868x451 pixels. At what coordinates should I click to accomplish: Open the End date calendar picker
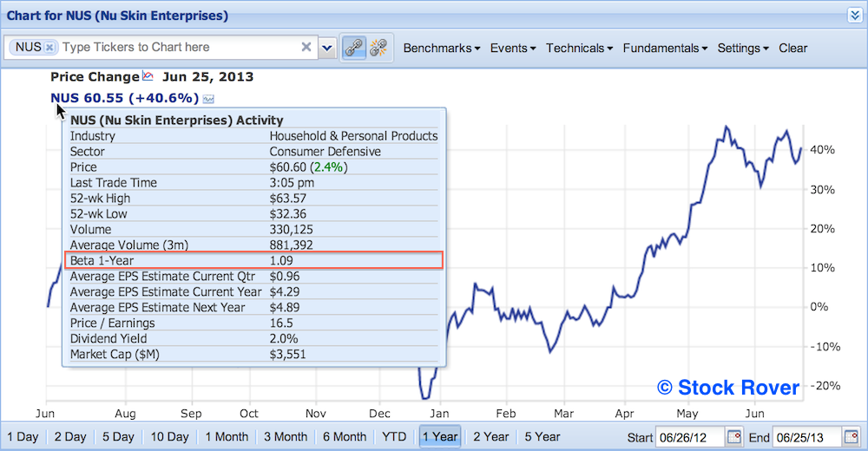pyautogui.click(x=852, y=437)
